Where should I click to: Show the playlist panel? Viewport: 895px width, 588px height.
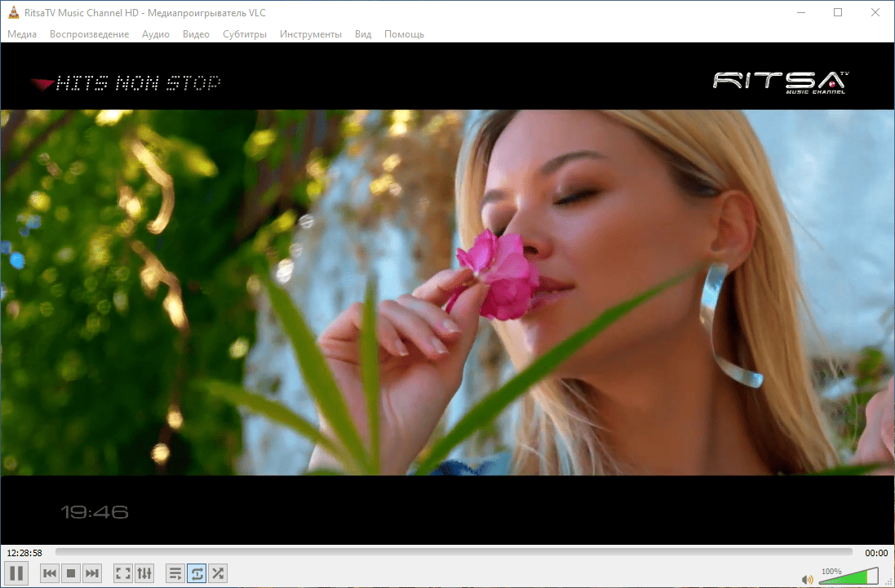(x=175, y=573)
